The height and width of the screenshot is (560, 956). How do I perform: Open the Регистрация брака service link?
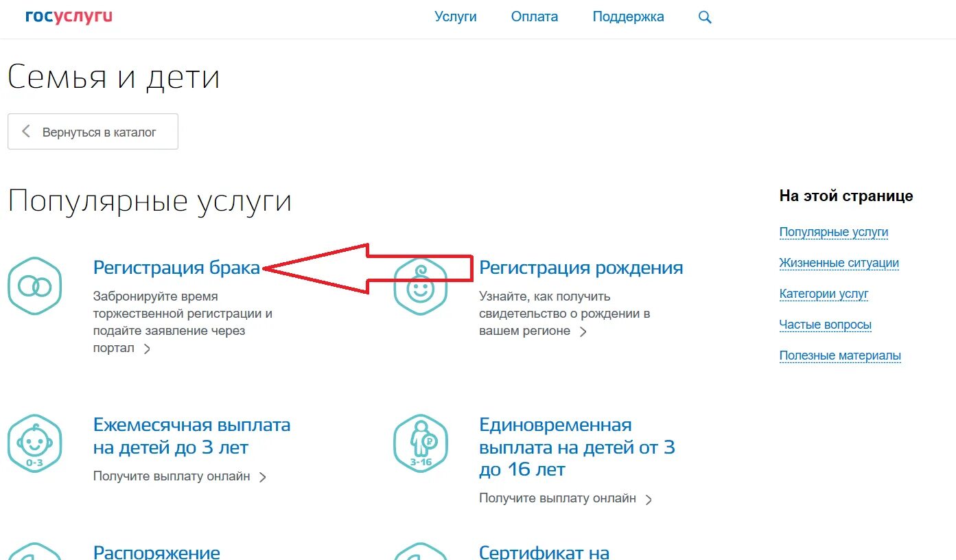(x=177, y=268)
